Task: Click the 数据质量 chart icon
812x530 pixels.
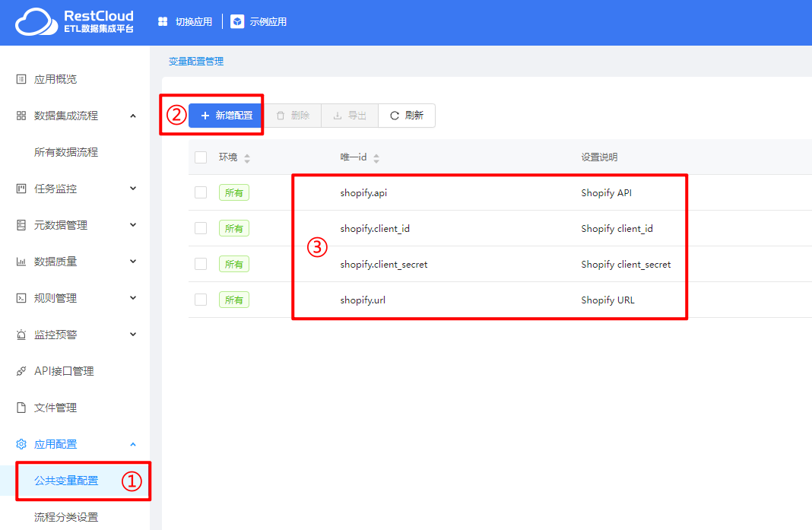Action: (21, 262)
